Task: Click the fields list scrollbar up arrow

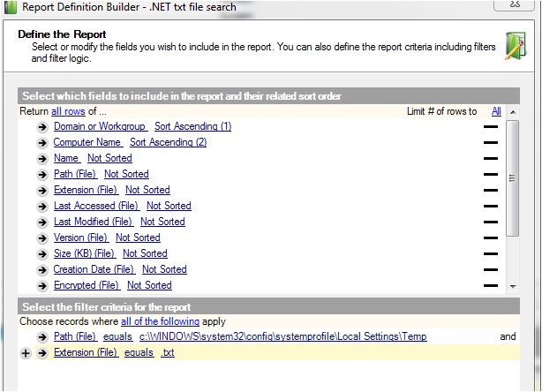Action: click(x=513, y=112)
